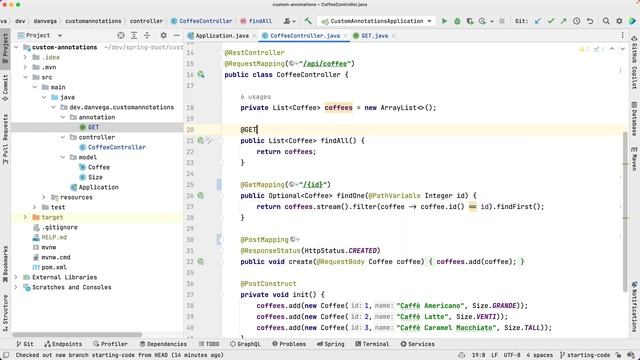Image resolution: width=640 pixels, height=360 pixels.
Task: Open Notifications tool window on right
Action: (634, 306)
